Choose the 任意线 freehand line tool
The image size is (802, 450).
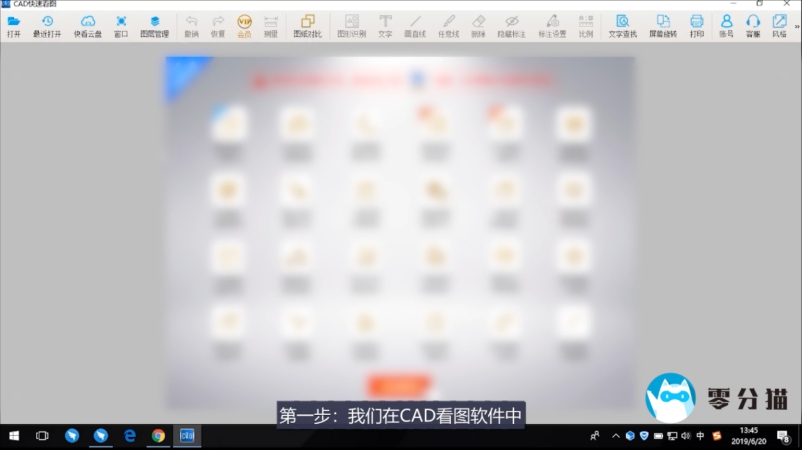(x=449, y=26)
